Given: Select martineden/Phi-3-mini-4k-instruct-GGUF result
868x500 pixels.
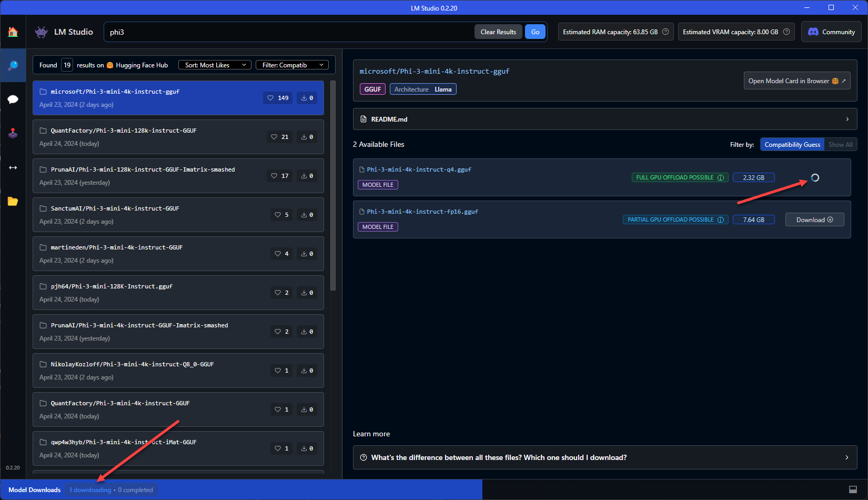Looking at the screenshot, I should pyautogui.click(x=178, y=254).
